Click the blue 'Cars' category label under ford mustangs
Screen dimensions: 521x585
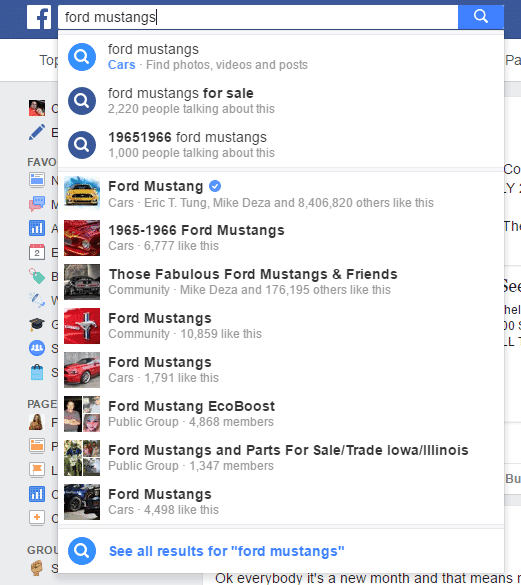tap(122, 65)
